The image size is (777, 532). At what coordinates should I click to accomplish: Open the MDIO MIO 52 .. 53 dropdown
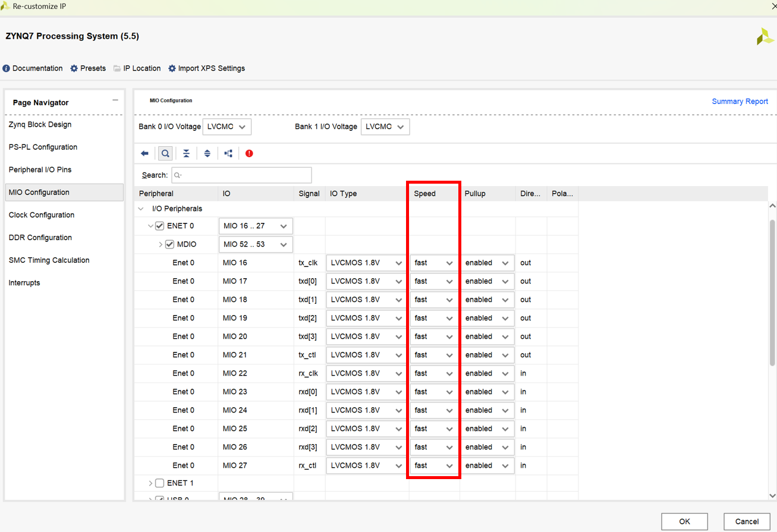pos(256,244)
